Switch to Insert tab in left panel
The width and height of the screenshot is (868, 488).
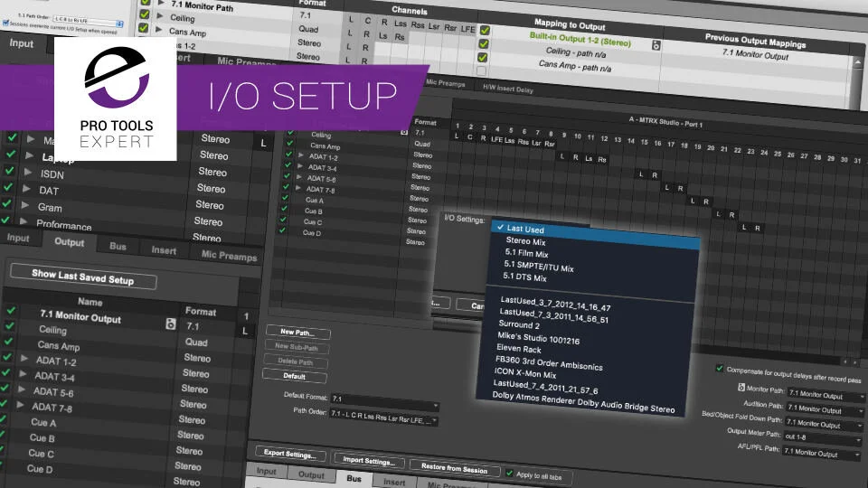click(164, 250)
